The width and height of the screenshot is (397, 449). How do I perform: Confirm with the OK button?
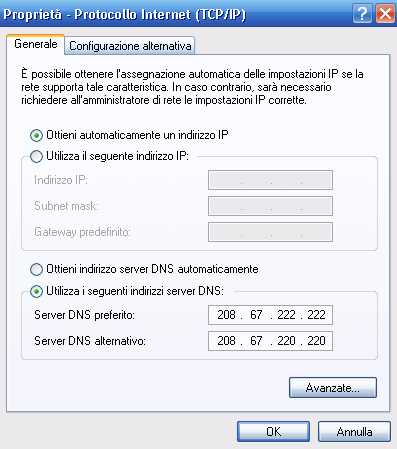[x=274, y=432]
